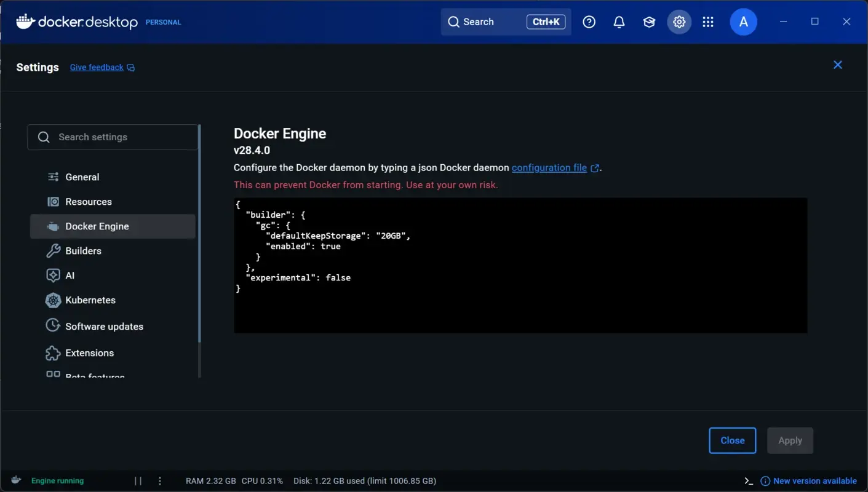Pause the engine using the status bar control
This screenshot has width=868, height=492.
(138, 480)
